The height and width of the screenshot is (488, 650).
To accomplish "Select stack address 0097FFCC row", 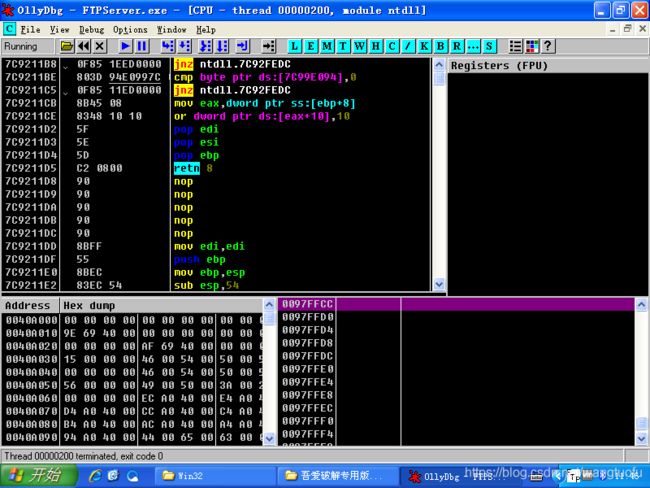I will pyautogui.click(x=456, y=304).
